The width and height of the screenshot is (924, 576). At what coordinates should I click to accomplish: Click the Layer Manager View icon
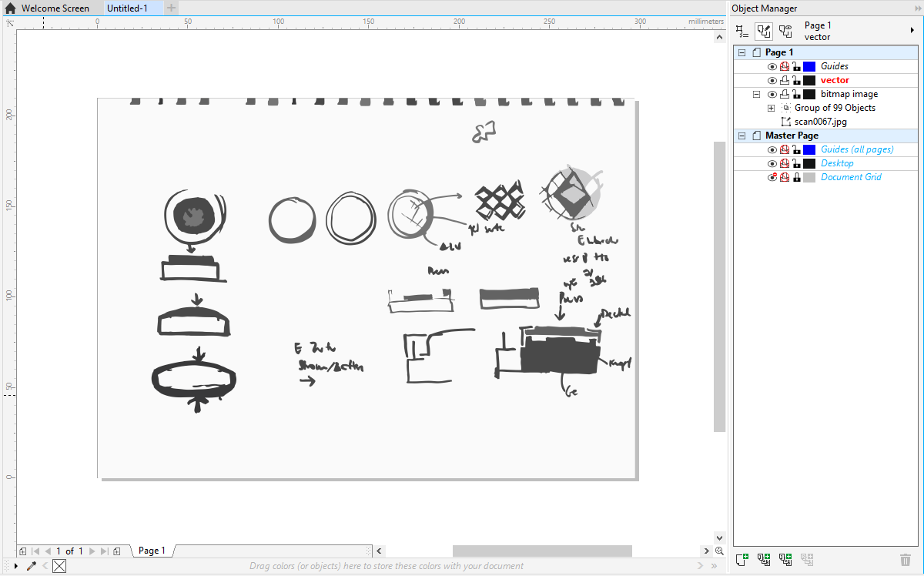[x=786, y=31]
